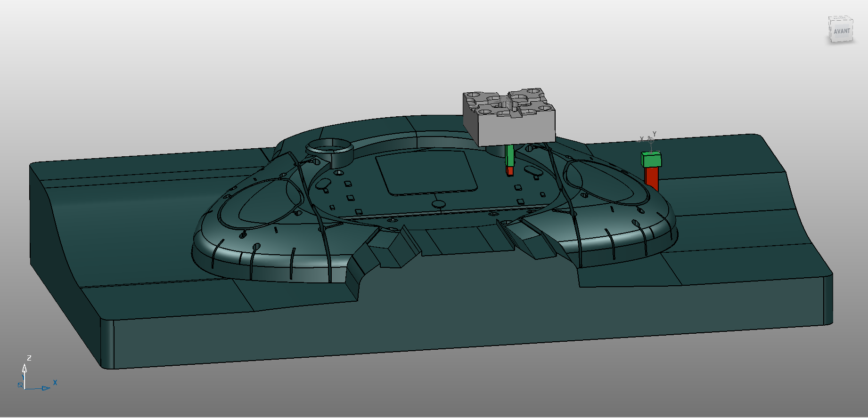868x418 pixels.
Task: Click the small red tip below the green rod
Action: (509, 171)
